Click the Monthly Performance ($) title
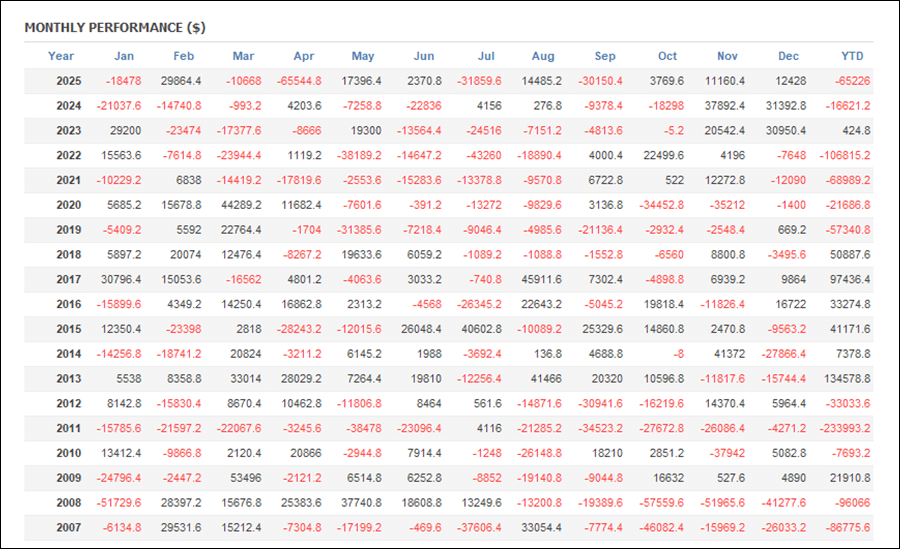900x549 pixels. click(x=115, y=27)
